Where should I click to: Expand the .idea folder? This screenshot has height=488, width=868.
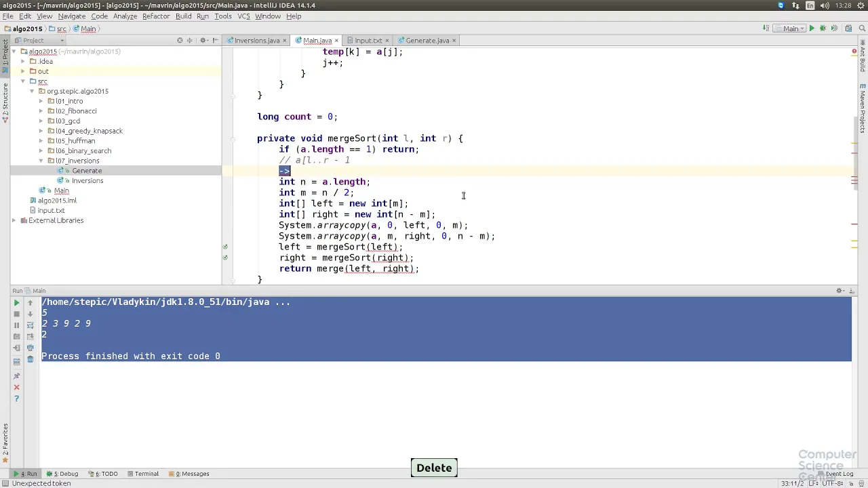pos(23,62)
